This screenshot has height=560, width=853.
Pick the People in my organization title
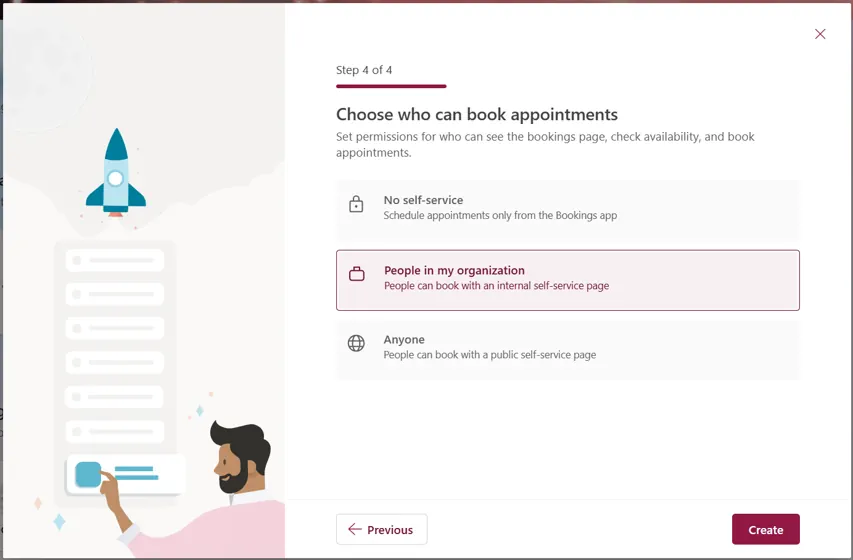click(x=454, y=270)
